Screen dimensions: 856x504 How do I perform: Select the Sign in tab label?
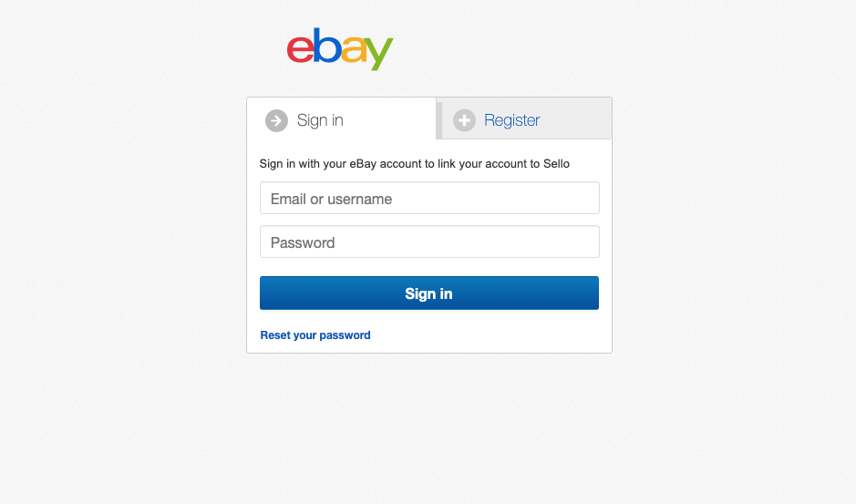click(320, 120)
